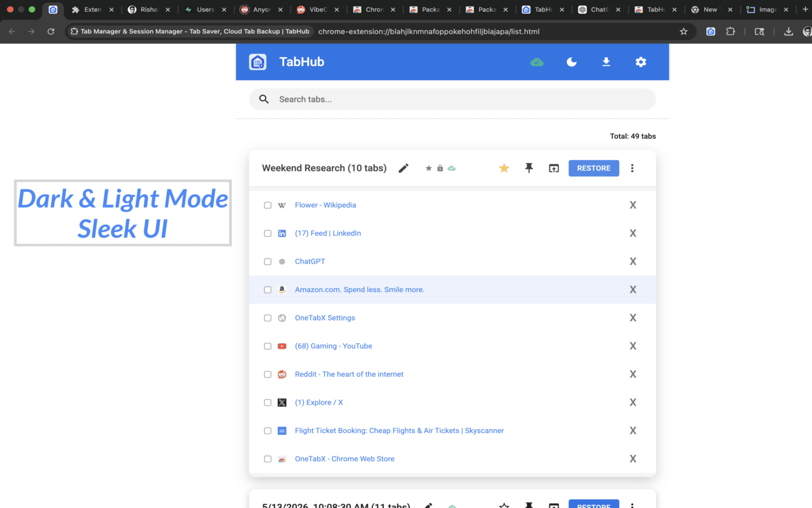
Task: Focus the Search tabs... field
Action: coord(452,99)
